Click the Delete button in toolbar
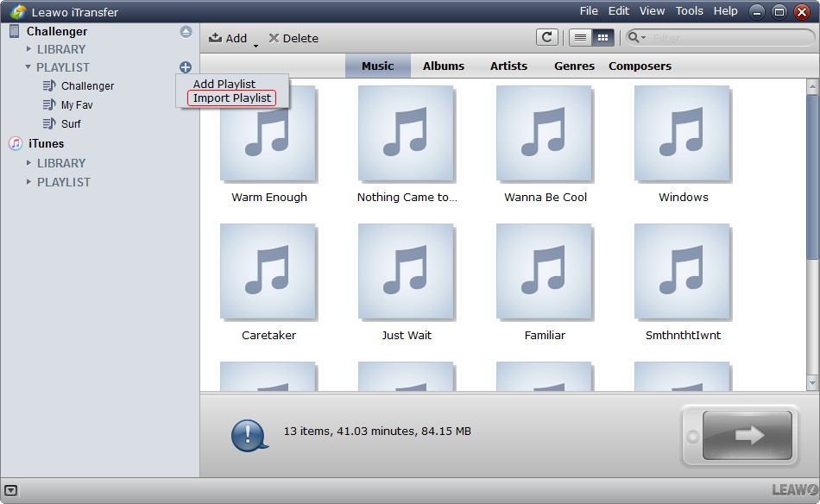 tap(293, 38)
